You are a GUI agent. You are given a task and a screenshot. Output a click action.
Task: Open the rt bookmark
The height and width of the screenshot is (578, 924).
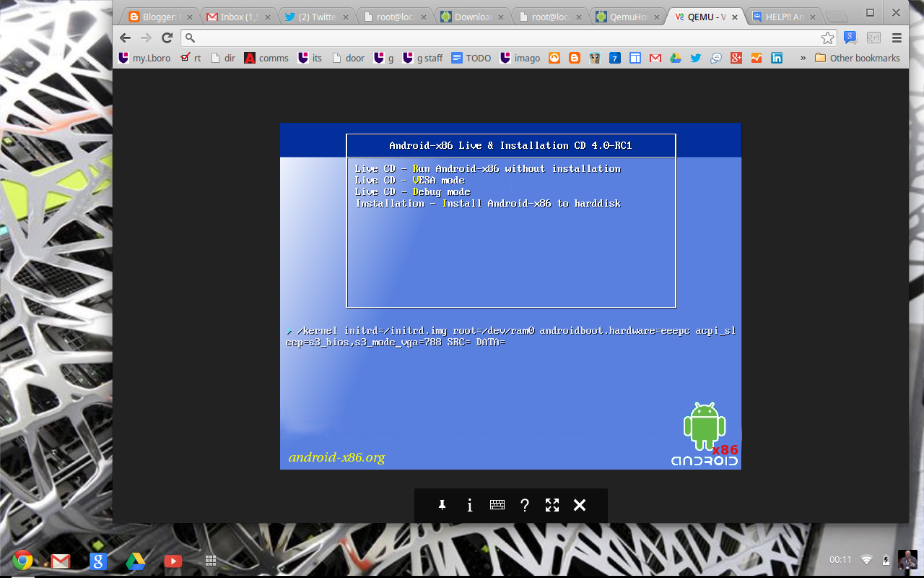click(x=191, y=58)
